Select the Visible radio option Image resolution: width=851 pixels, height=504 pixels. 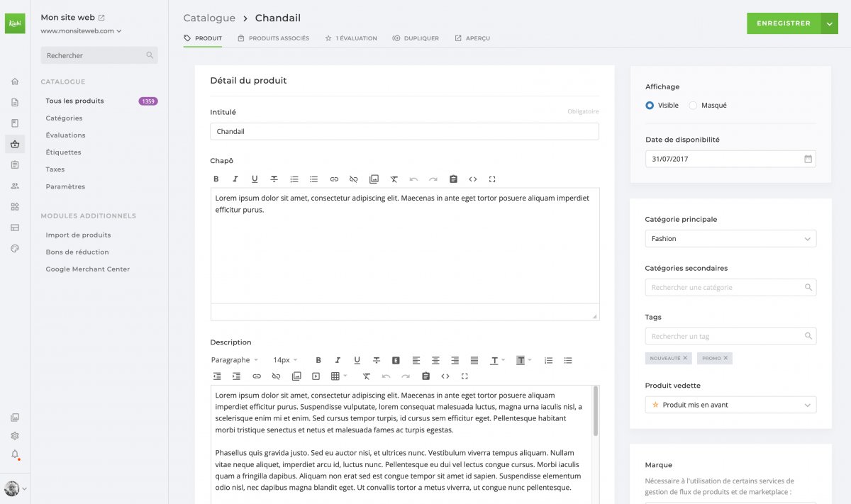[x=662, y=105]
